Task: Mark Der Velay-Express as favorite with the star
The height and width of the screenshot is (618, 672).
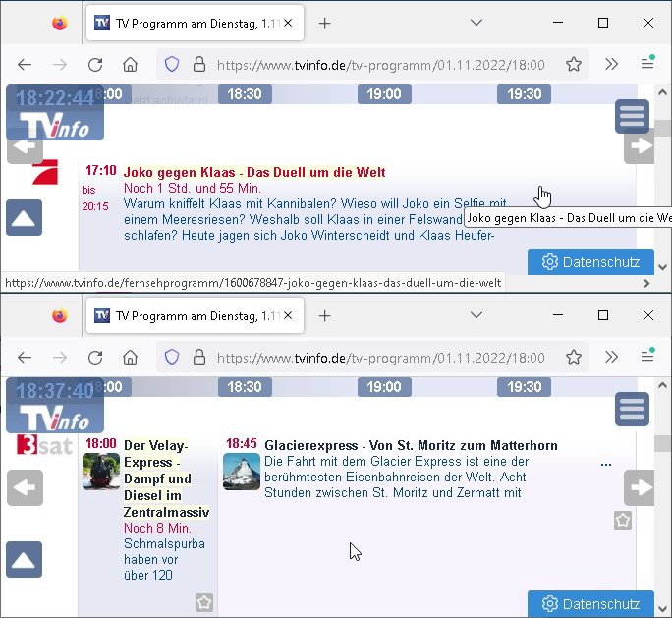Action: [204, 602]
